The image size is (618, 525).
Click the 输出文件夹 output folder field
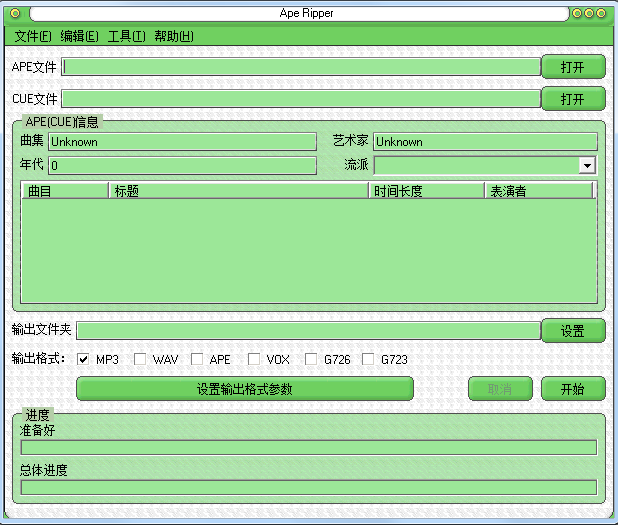[x=308, y=330]
